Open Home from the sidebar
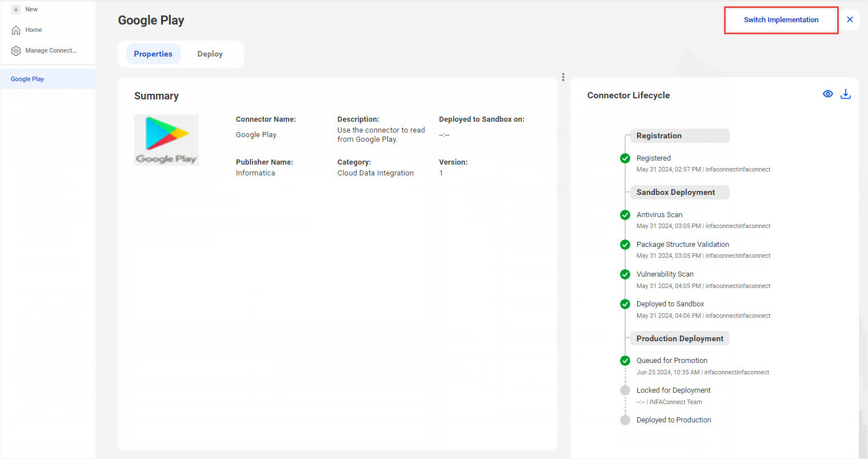The height and width of the screenshot is (459, 868). [x=27, y=30]
